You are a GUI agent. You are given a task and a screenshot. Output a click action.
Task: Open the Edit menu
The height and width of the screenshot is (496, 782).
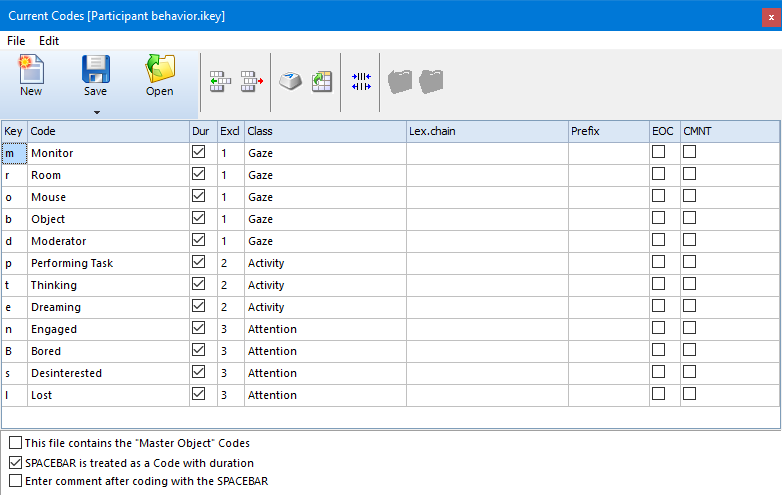tap(49, 41)
